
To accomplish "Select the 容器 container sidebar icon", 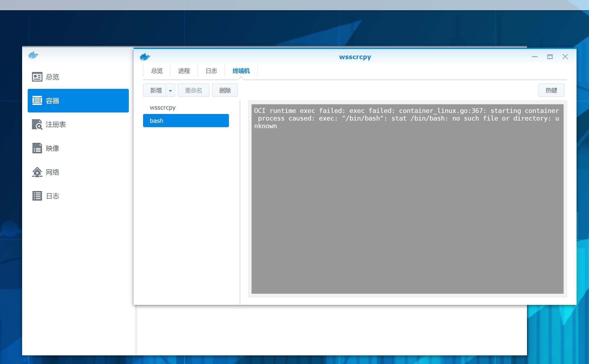I will coord(37,101).
